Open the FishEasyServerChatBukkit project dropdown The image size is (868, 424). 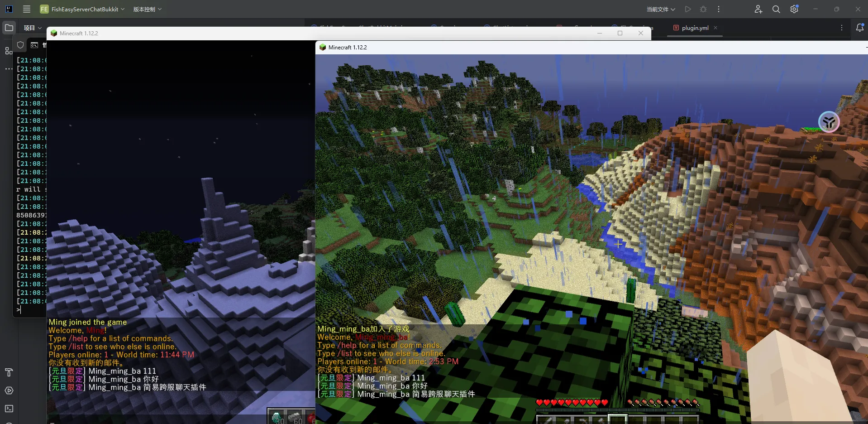82,9
